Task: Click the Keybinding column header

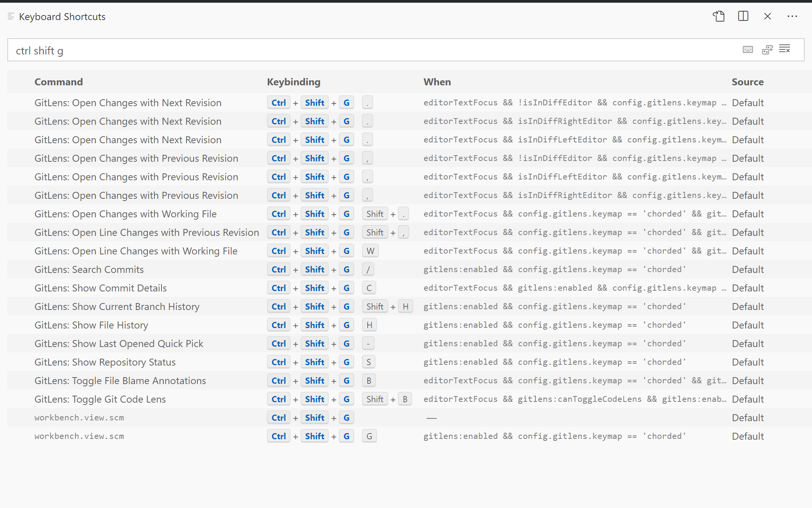Action: pyautogui.click(x=294, y=82)
